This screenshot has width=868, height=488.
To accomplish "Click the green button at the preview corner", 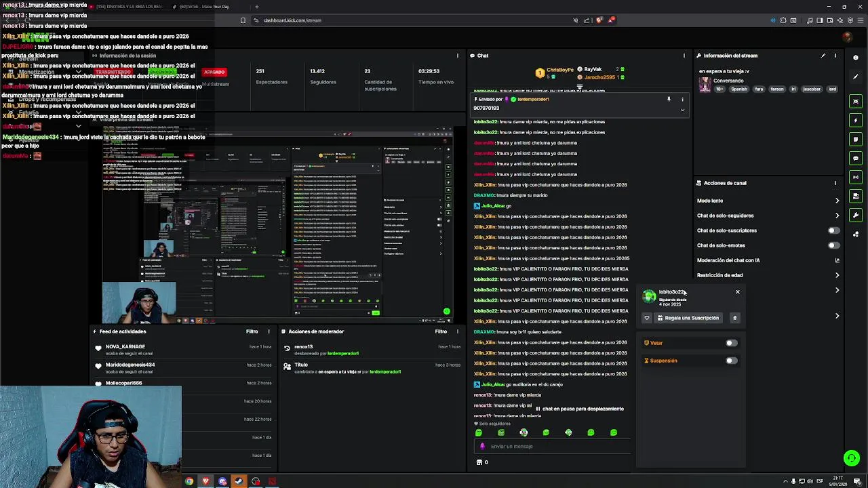I will point(446,312).
